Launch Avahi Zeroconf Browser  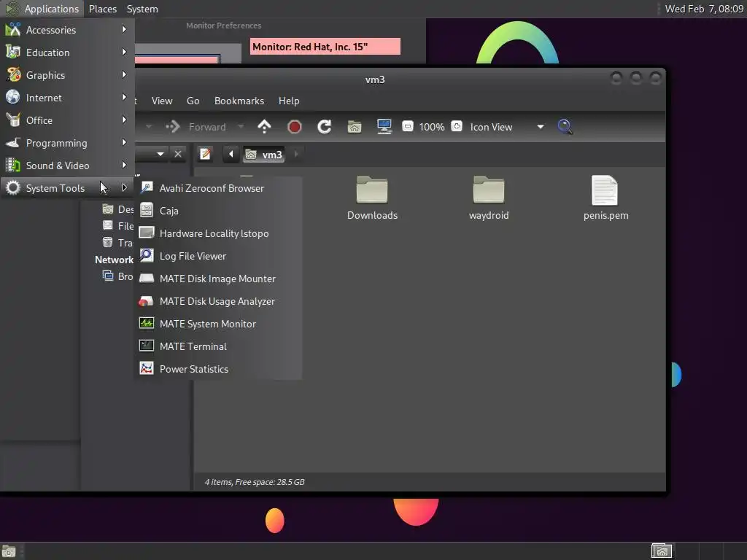pyautogui.click(x=219, y=188)
